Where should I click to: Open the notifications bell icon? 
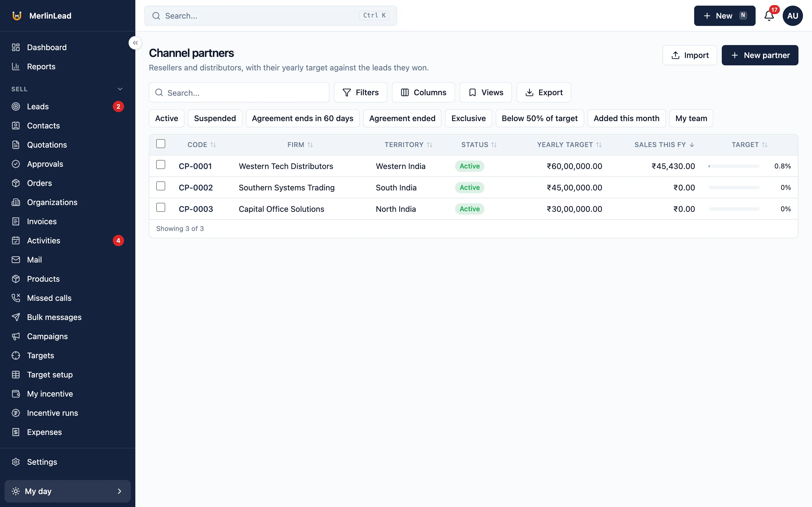pyautogui.click(x=769, y=16)
